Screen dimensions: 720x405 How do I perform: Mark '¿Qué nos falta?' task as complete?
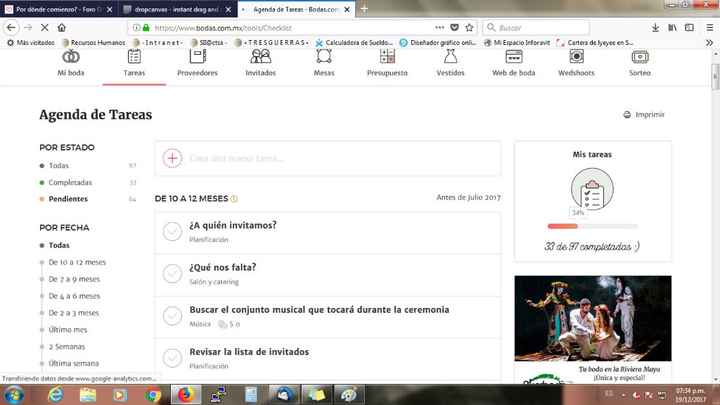point(172,273)
